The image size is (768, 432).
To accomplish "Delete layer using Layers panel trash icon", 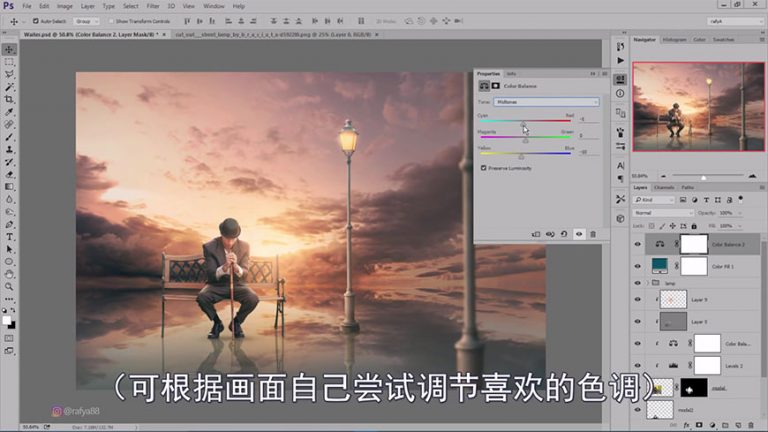I will point(751,425).
